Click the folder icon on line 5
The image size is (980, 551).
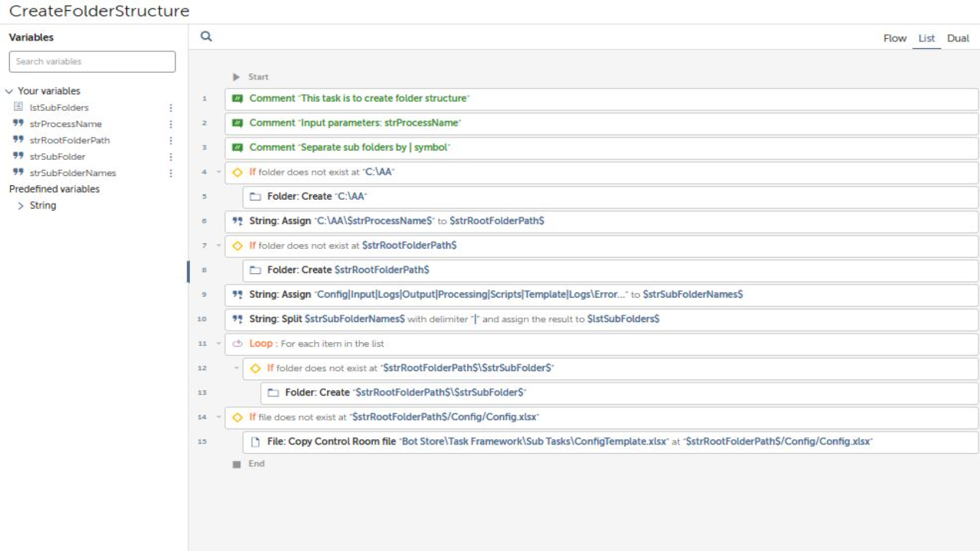pos(255,197)
